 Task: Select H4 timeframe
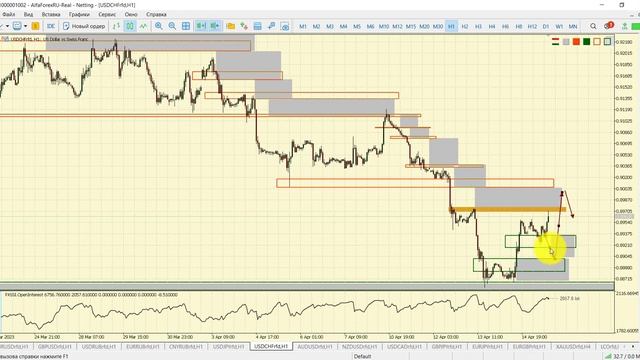[x=491, y=26]
